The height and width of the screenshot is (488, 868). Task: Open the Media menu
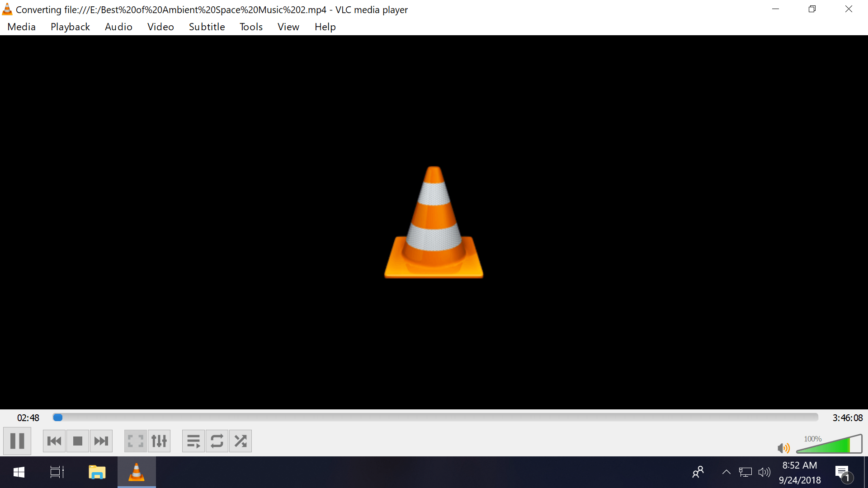pyautogui.click(x=21, y=27)
